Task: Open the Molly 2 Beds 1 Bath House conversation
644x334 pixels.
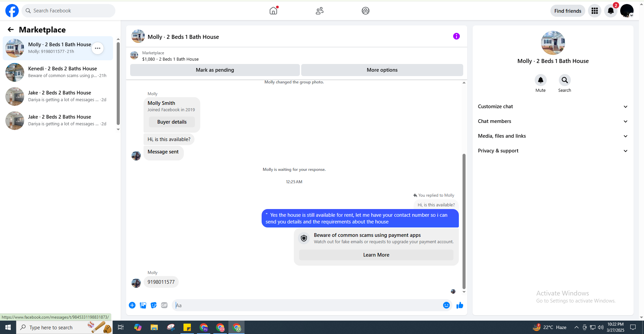Action: pos(58,48)
